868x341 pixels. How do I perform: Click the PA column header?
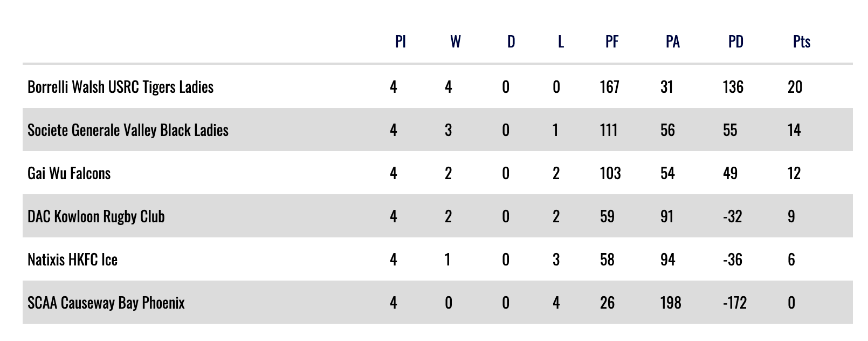tap(672, 42)
